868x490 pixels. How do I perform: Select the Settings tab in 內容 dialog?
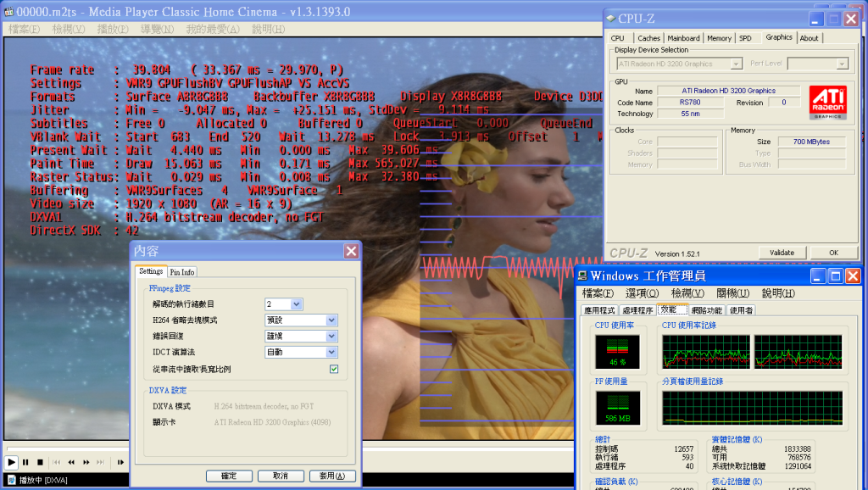(151, 270)
